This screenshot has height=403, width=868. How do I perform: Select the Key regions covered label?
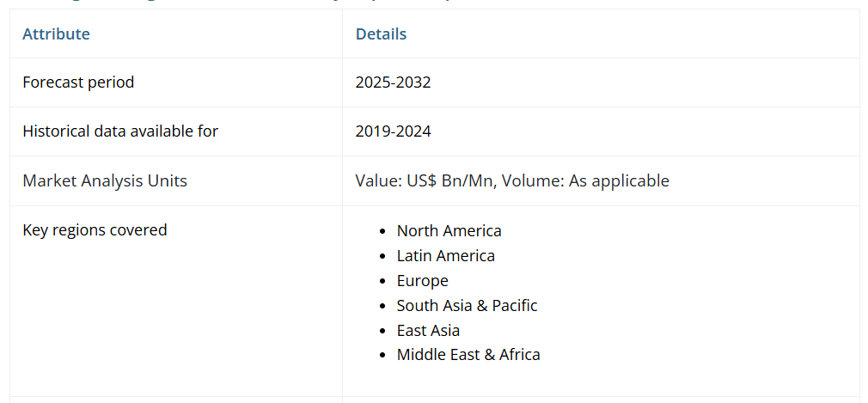coord(95,229)
